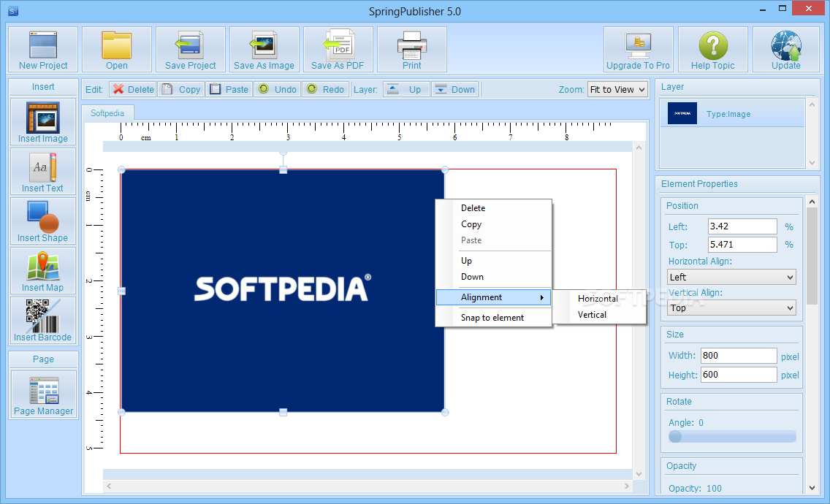830x504 pixels.
Task: Choose Copy in the context menu
Action: (x=493, y=224)
